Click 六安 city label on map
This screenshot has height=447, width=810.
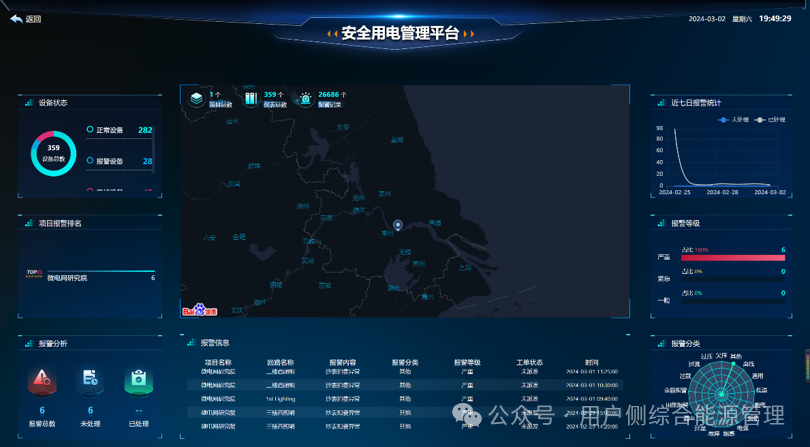(209, 237)
